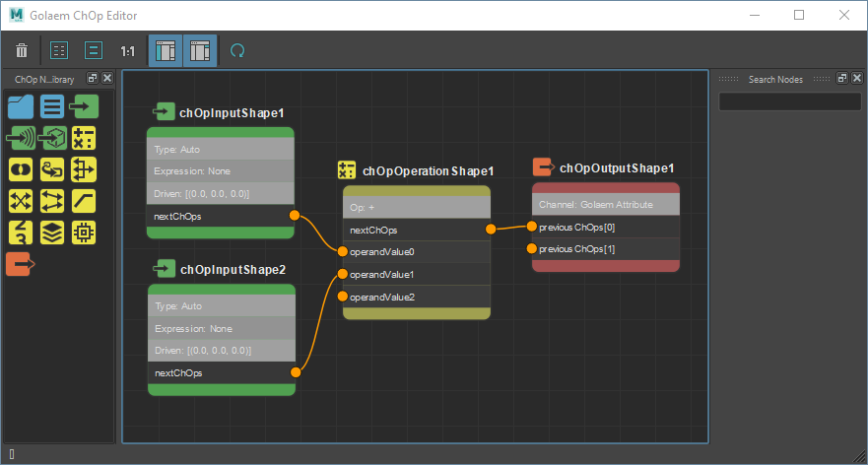Click the operandValue1 input port
This screenshot has width=868, height=465.
(x=343, y=274)
